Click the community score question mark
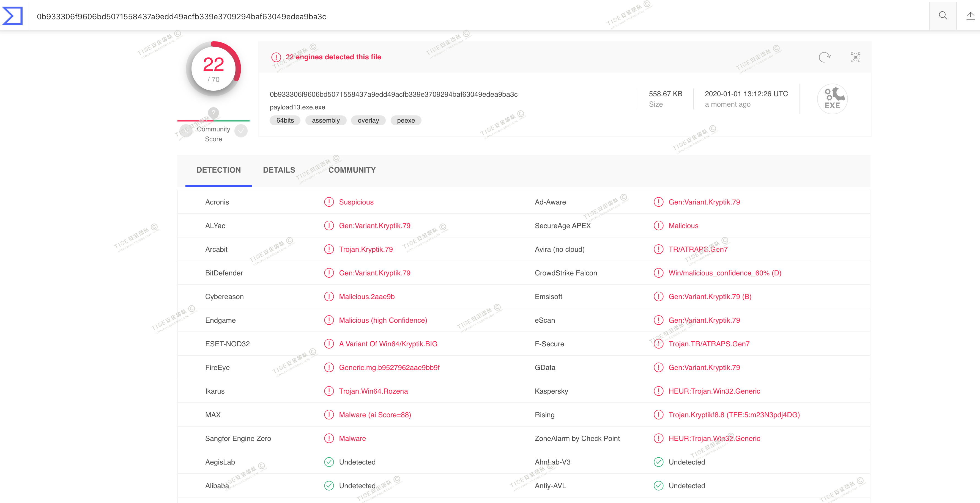This screenshot has height=503, width=980. pos(213,112)
